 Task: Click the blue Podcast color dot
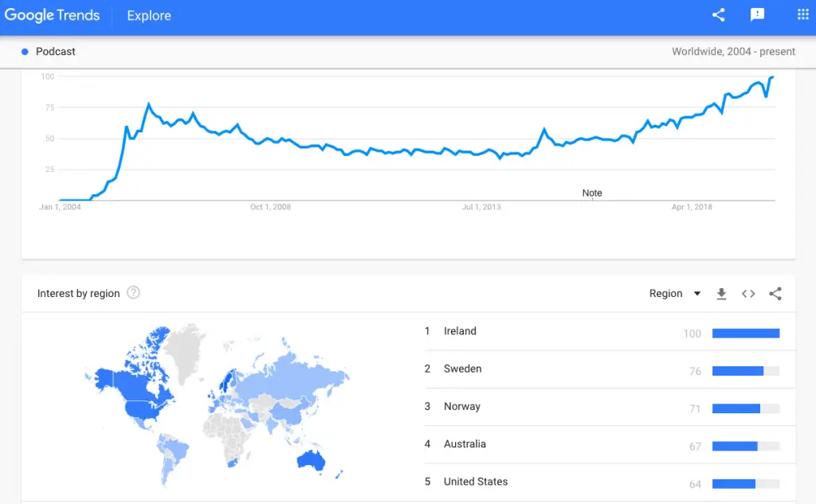pos(25,52)
